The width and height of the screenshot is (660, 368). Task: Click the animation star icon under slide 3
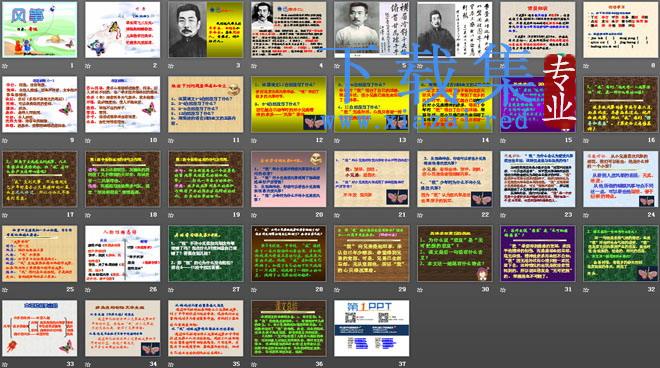pyautogui.click(x=171, y=66)
